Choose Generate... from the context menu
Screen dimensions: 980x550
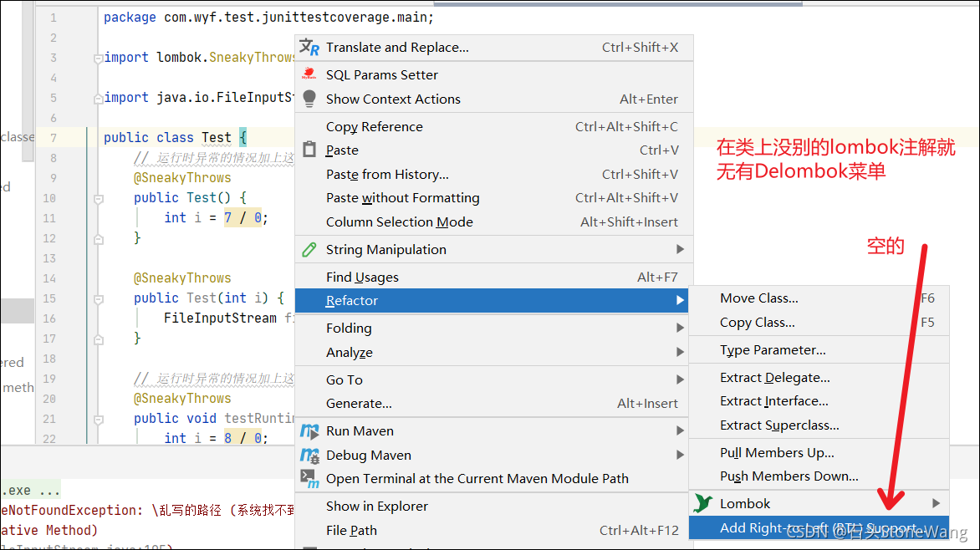[491, 404]
